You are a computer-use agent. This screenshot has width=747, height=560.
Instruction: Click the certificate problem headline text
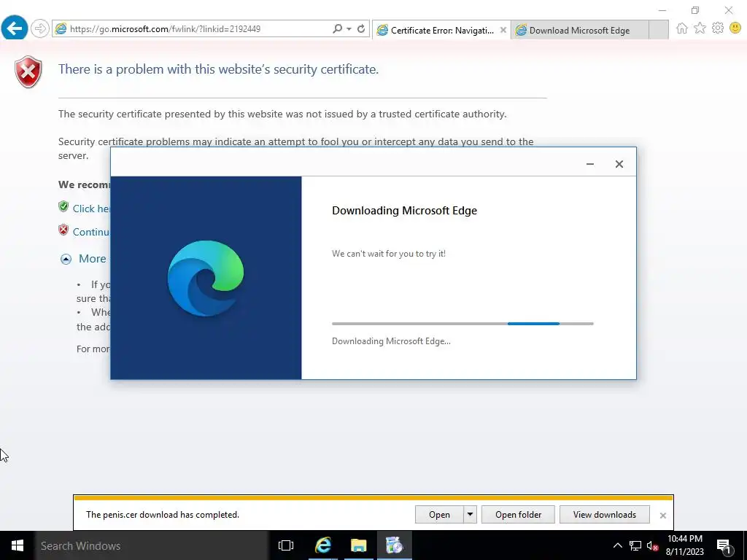(x=218, y=69)
